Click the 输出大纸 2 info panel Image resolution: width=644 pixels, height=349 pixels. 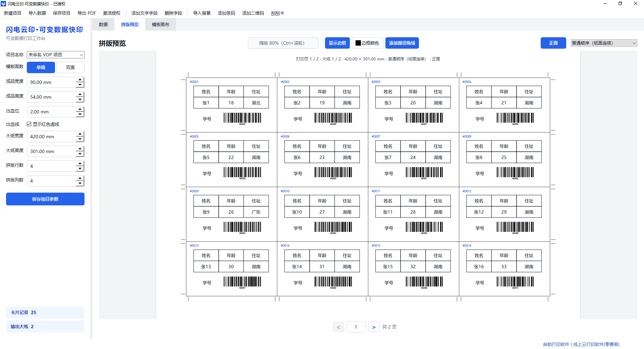point(45,327)
